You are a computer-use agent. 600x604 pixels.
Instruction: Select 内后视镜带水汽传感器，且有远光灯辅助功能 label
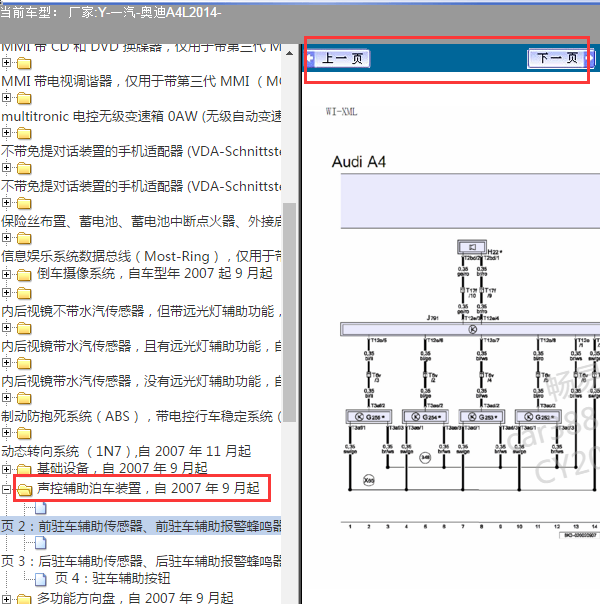point(141,346)
